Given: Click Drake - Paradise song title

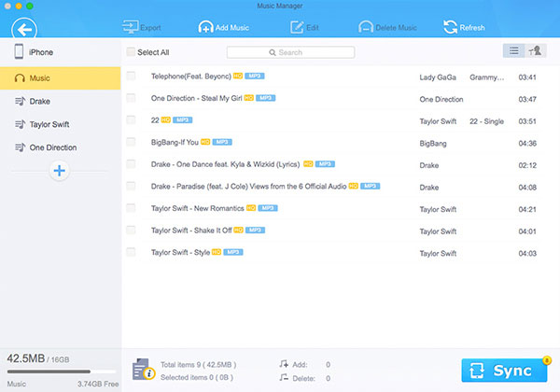Looking at the screenshot, I should [248, 187].
